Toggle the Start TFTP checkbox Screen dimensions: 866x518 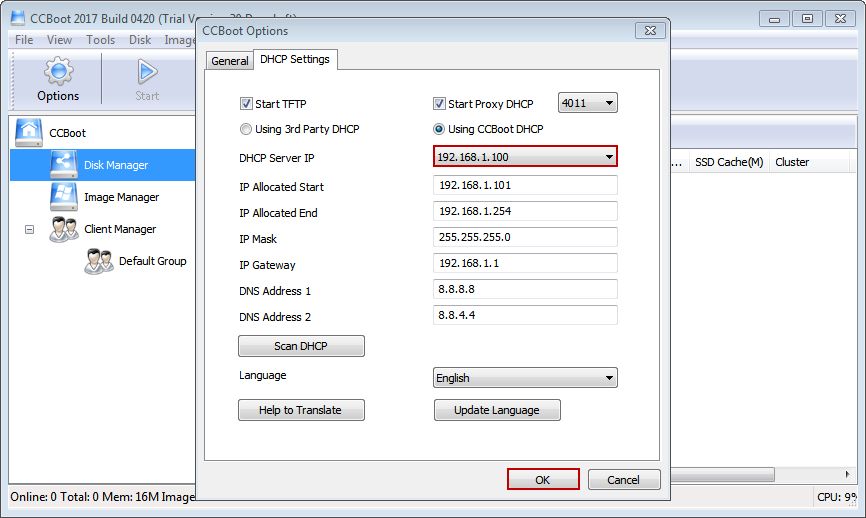tap(246, 103)
